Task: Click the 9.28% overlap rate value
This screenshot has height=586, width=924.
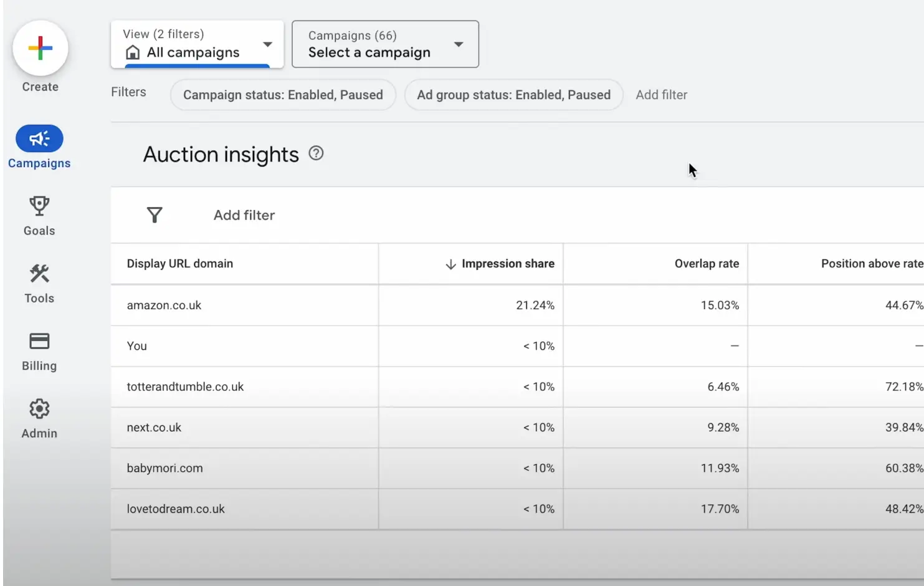Action: click(723, 428)
